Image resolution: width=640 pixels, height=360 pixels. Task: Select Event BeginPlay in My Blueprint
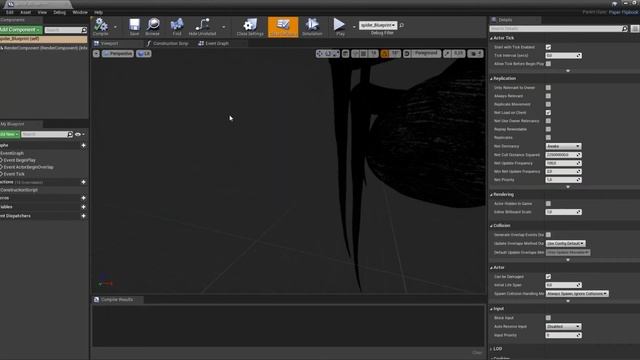pyautogui.click(x=20, y=160)
